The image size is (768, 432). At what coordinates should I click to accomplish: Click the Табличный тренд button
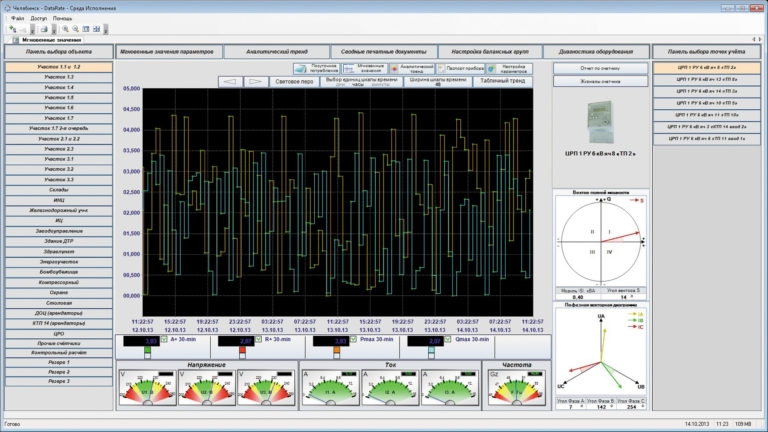503,81
